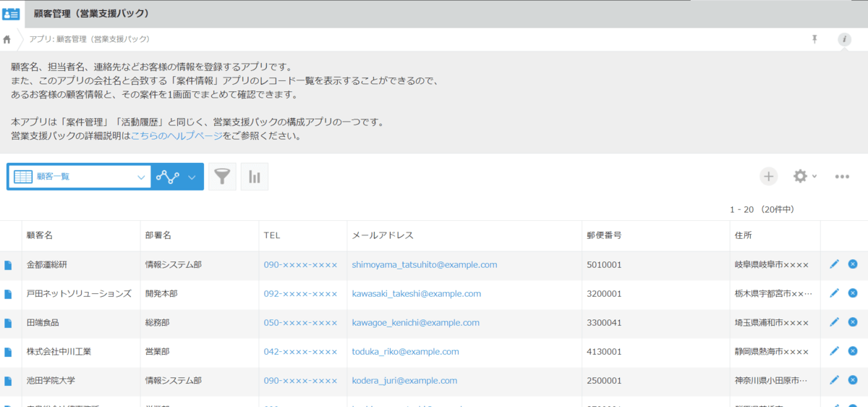Click the 顧客名 column header
This screenshot has height=407, width=868.
(40, 235)
